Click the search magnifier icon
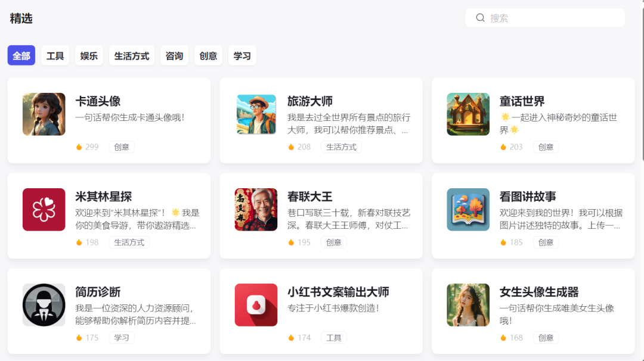Viewport: 644px width, 361px height. click(x=480, y=17)
